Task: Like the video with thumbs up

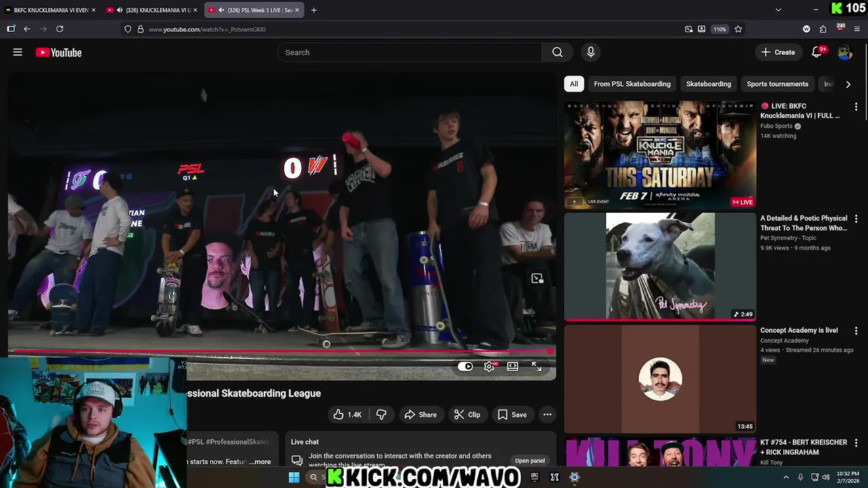Action: [x=347, y=415]
